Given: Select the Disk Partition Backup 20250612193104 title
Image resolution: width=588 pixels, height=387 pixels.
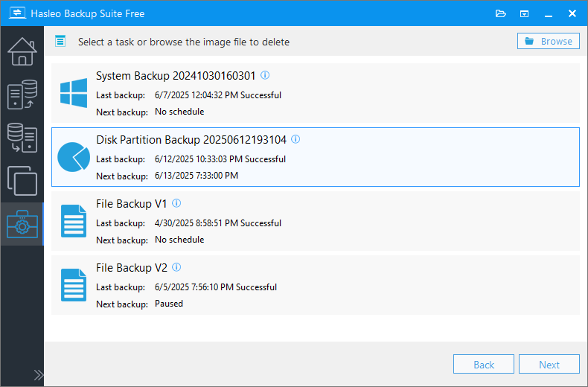Looking at the screenshot, I should click(191, 140).
